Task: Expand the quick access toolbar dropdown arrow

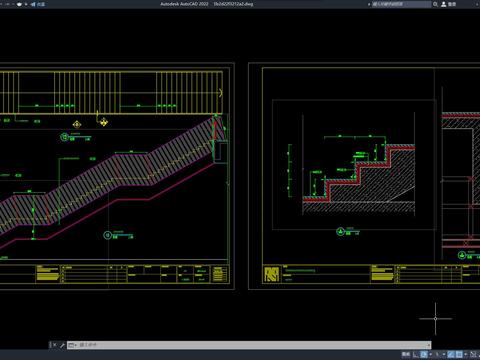Action: click(26, 4)
